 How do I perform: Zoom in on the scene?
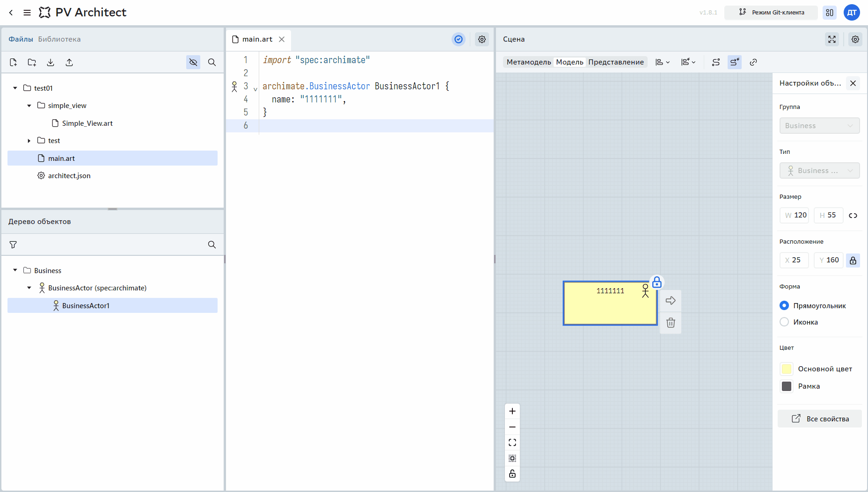[x=512, y=411]
